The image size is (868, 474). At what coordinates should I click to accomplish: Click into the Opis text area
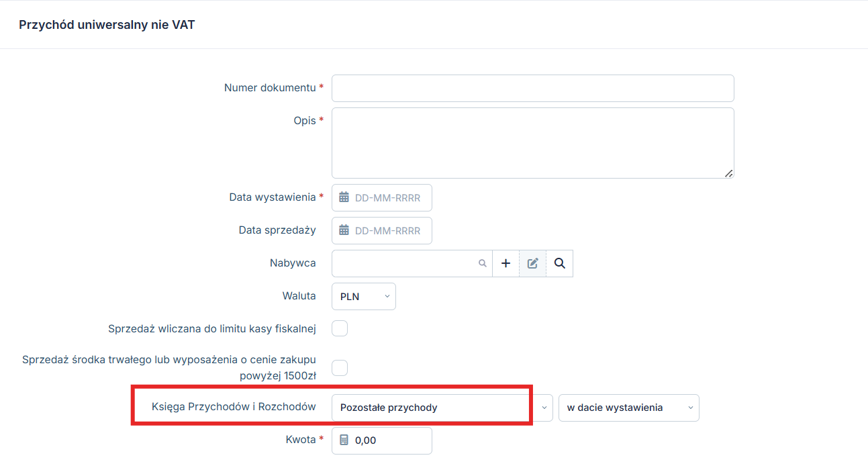point(532,142)
